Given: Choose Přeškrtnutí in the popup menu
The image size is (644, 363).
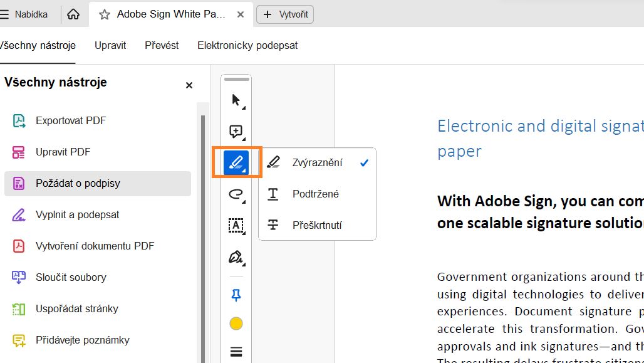Looking at the screenshot, I should click(317, 225).
